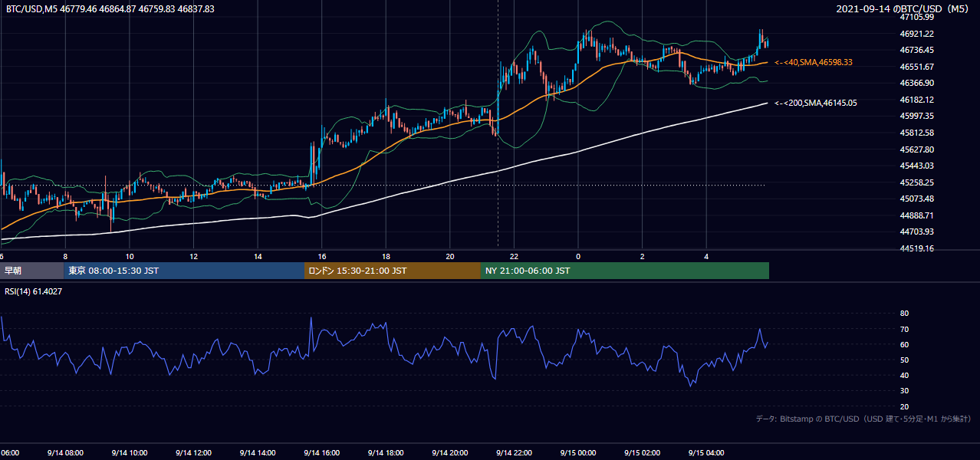Click RSI axis level 80

(x=904, y=314)
